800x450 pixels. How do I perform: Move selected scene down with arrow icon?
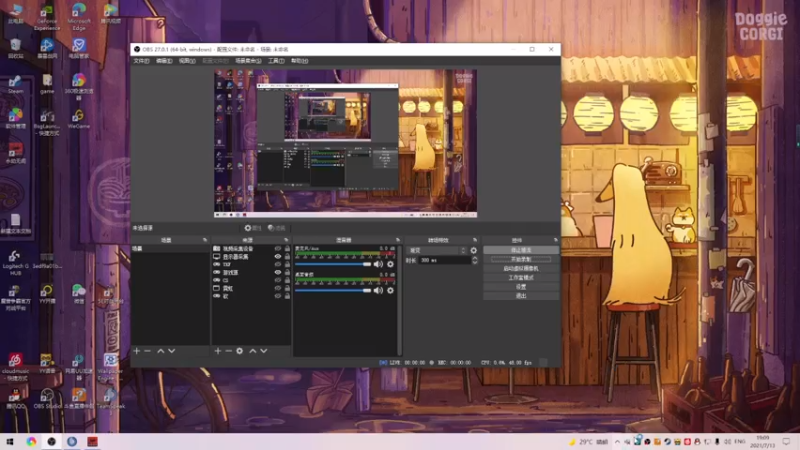(171, 351)
